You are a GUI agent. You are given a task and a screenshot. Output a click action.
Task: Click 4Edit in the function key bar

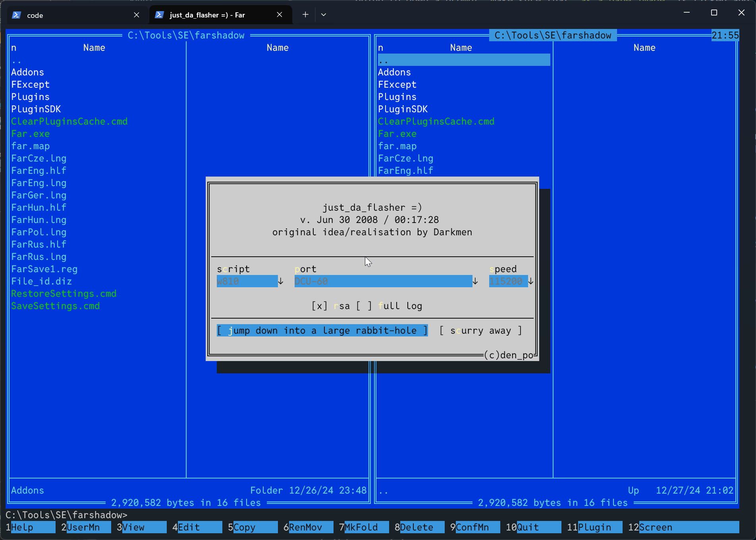pyautogui.click(x=197, y=527)
